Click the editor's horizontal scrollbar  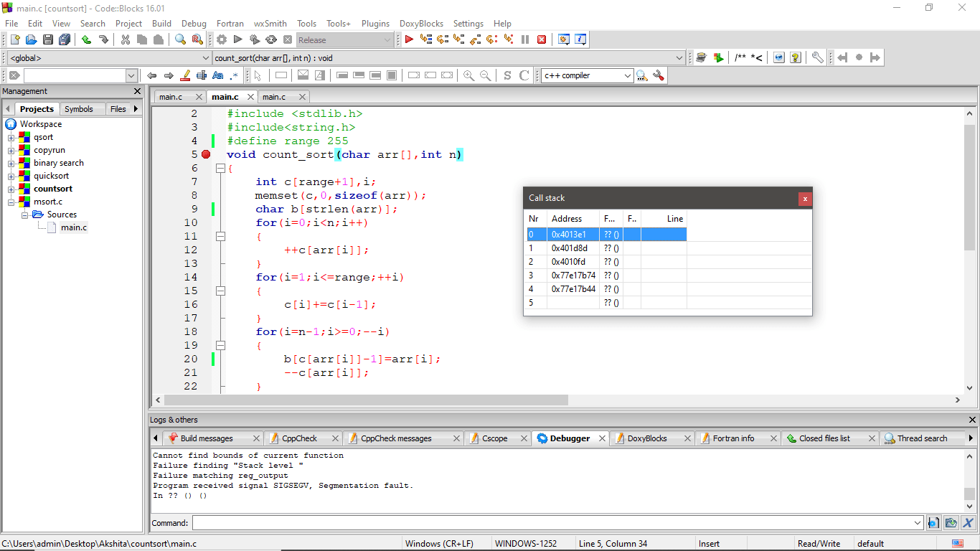tap(366, 400)
